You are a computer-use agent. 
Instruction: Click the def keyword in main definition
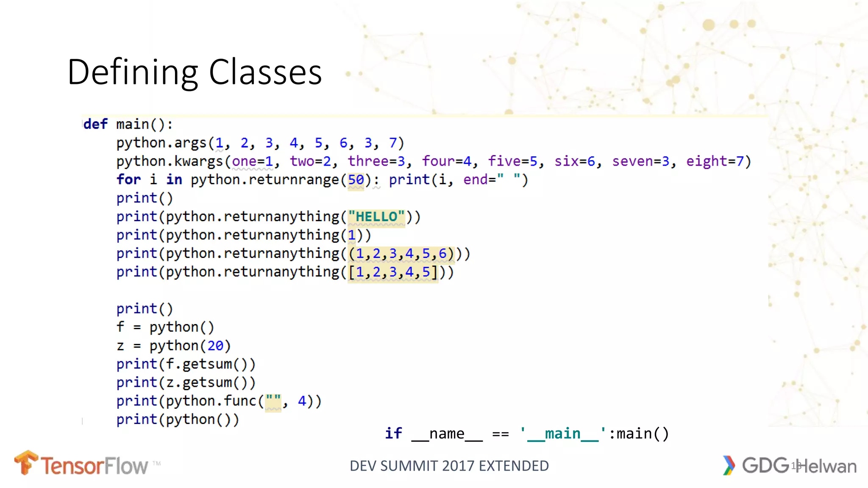click(95, 124)
